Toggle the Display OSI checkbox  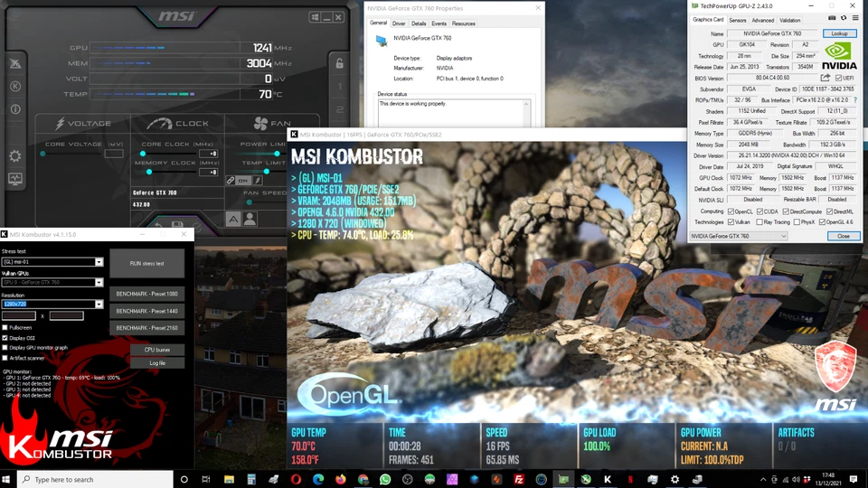click(5, 337)
